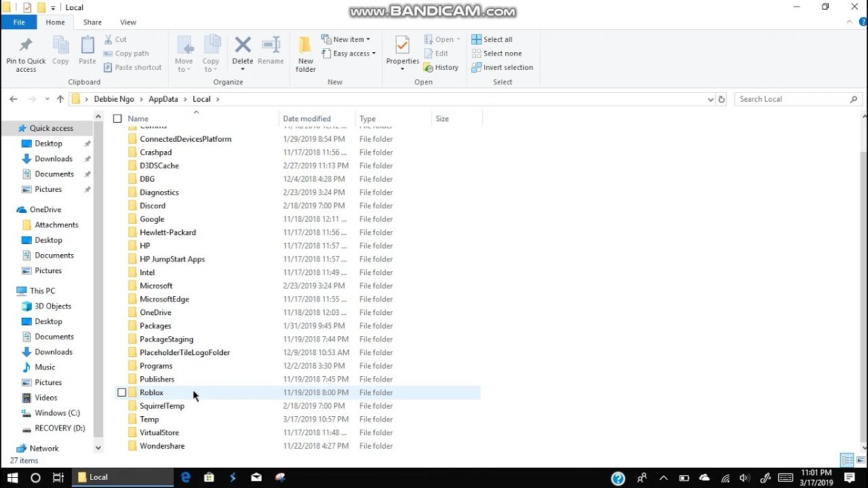The height and width of the screenshot is (488, 868).
Task: Click the Edit command in Open group
Action: pos(436,54)
